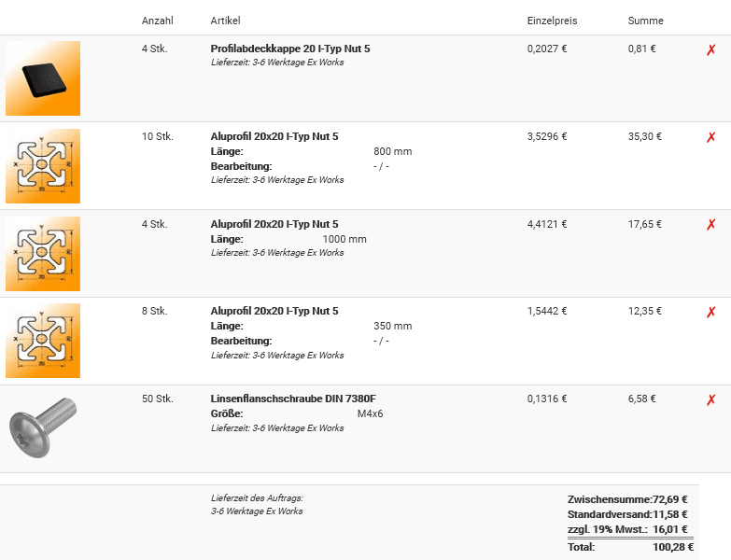The height and width of the screenshot is (560, 731).
Task: Open the 350 mm Aluprofil profile thumbnail
Action: [x=43, y=341]
